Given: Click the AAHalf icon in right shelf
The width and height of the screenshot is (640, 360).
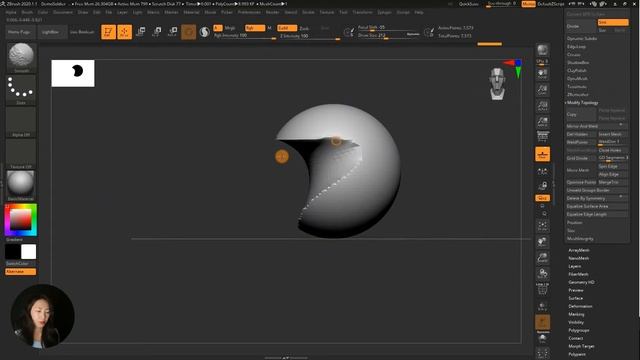Looking at the screenshot, I should (x=542, y=122).
